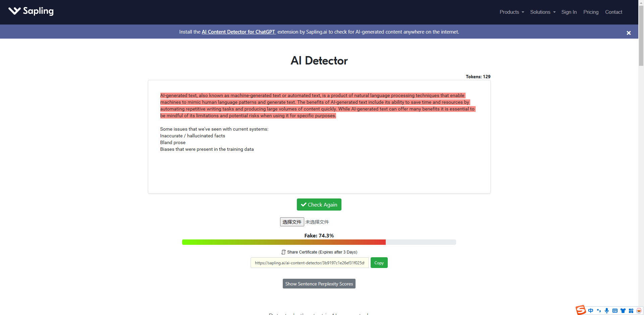Toggle Chinese/English input with the 中 icon

tap(591, 311)
